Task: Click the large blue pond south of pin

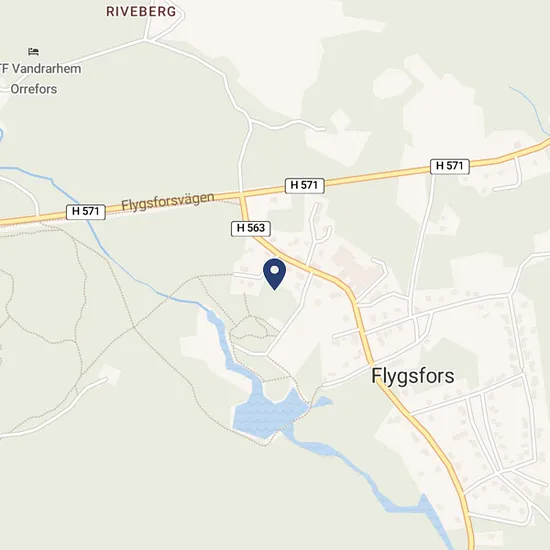Action: 268,414
